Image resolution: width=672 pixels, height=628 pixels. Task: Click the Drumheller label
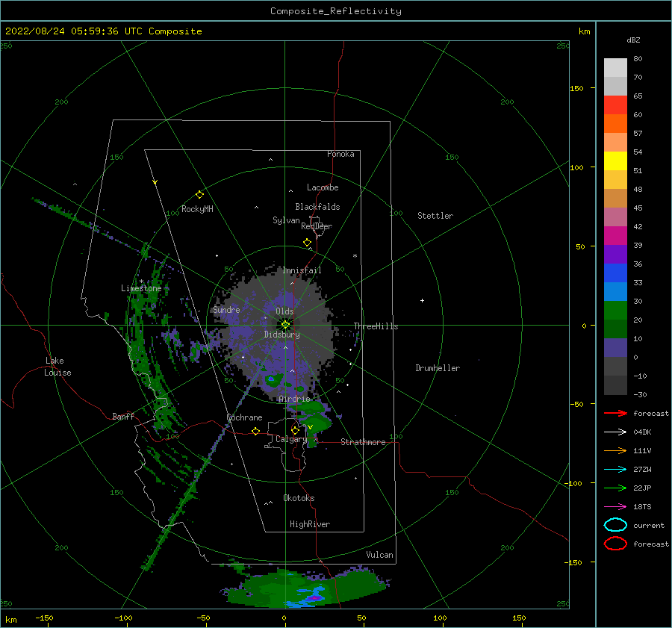click(x=438, y=368)
